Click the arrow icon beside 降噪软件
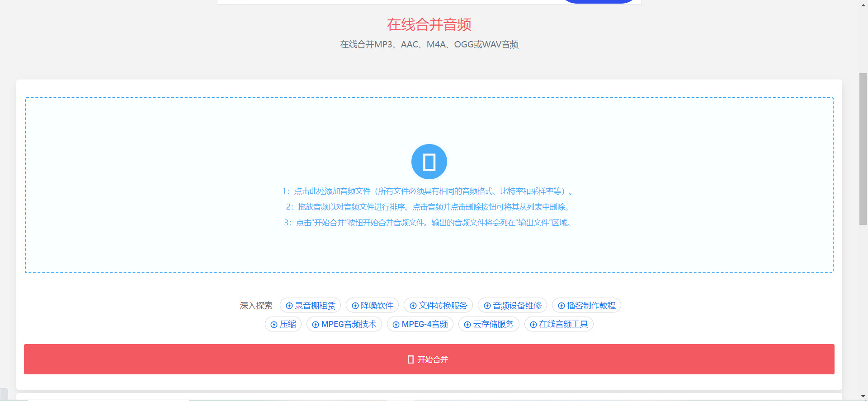The height and width of the screenshot is (401, 868). [x=355, y=306]
